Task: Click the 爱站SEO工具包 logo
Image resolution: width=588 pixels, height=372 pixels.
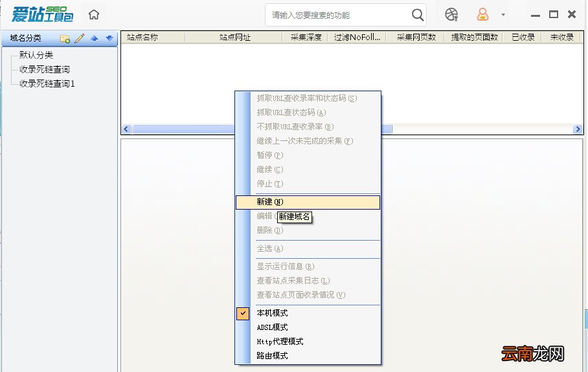Action: [x=42, y=14]
